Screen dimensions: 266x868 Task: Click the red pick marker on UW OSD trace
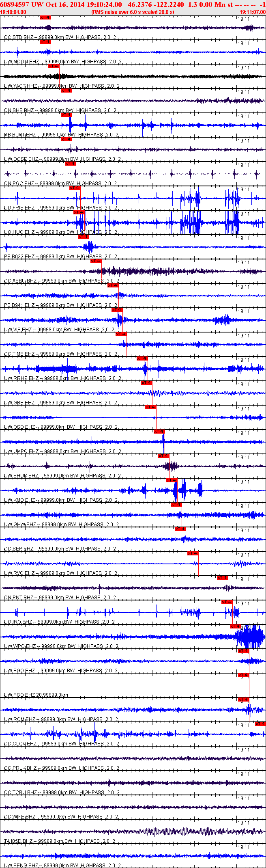(150, 407)
